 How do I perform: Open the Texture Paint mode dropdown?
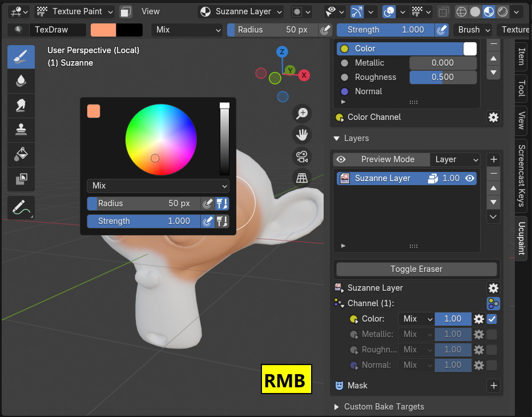click(75, 12)
